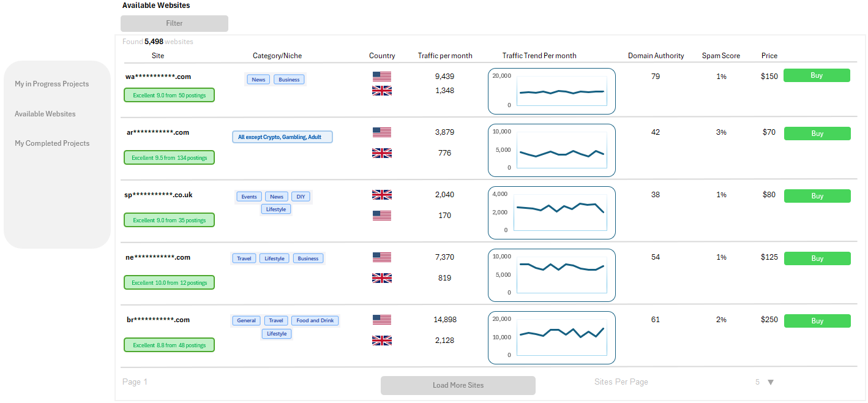Click the UK flag for sp*.co.uk row
This screenshot has height=403, width=868.
tap(381, 195)
